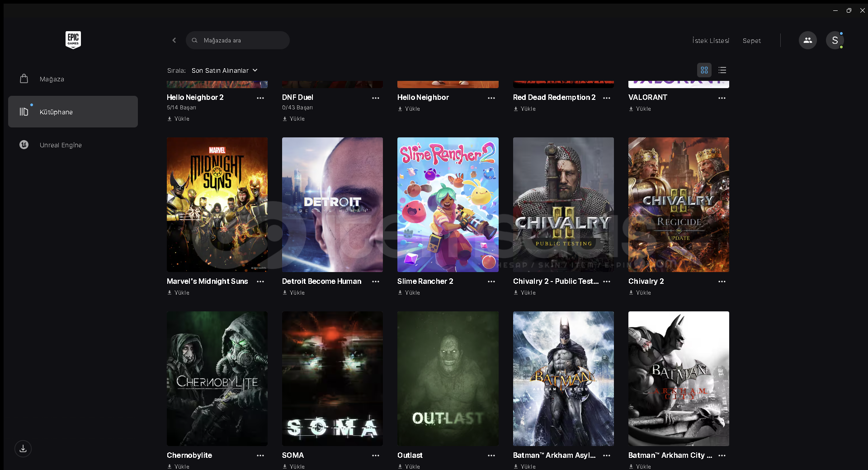The height and width of the screenshot is (470, 868).
Task: Click the SOMA game title
Action: pos(293,455)
